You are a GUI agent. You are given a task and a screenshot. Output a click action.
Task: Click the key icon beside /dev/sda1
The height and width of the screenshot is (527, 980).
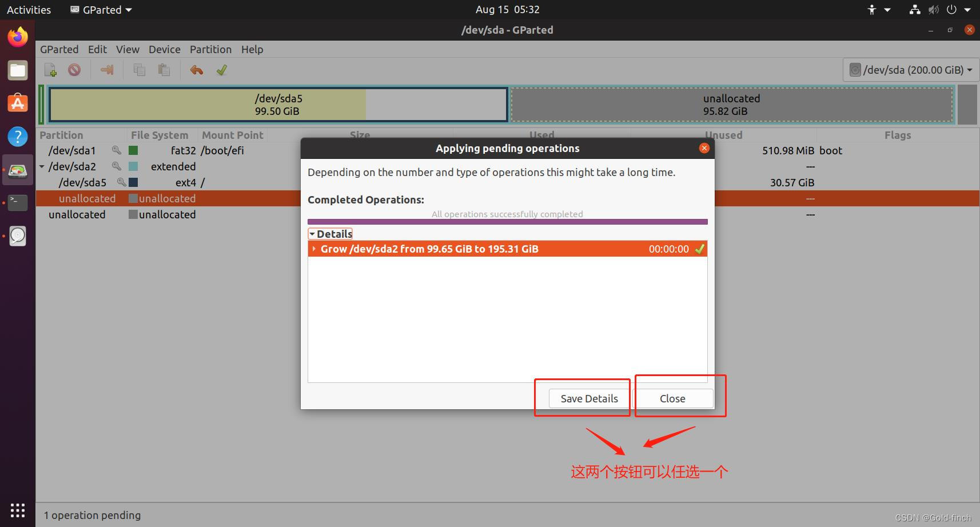coord(116,150)
